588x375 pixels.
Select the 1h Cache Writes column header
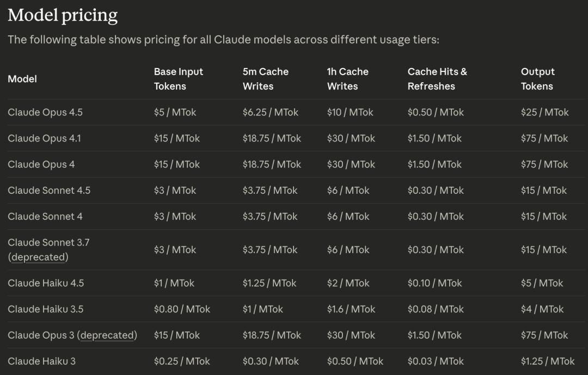(347, 79)
